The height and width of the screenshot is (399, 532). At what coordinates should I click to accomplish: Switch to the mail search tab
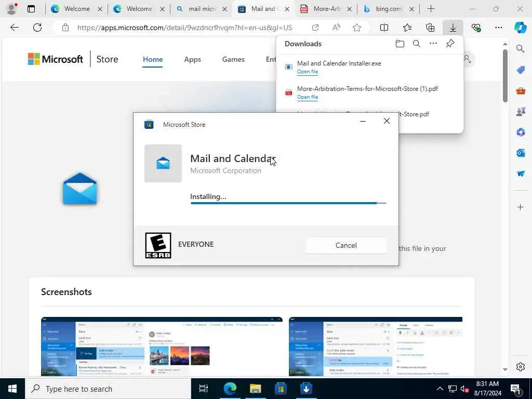coord(201,9)
